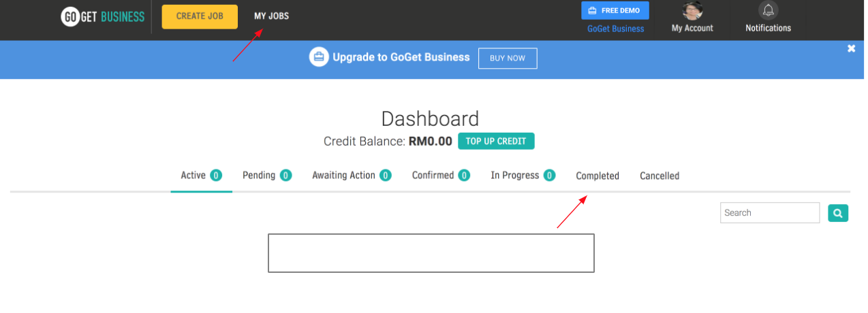Close the upgrade banner
Screen dimensions: 868x313
[851, 48]
